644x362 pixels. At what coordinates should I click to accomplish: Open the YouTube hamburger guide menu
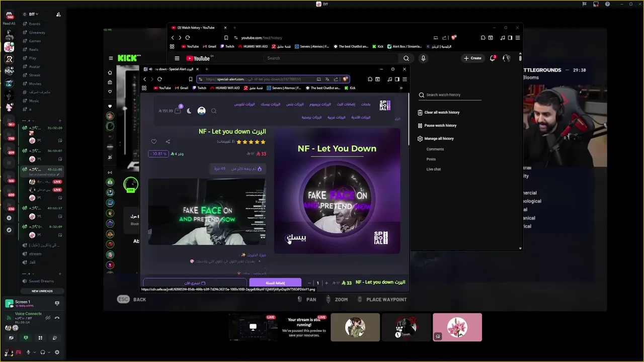pos(177,58)
